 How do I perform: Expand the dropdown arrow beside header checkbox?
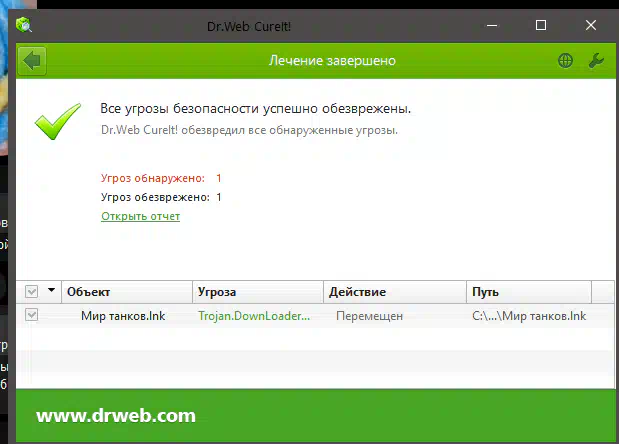(51, 290)
